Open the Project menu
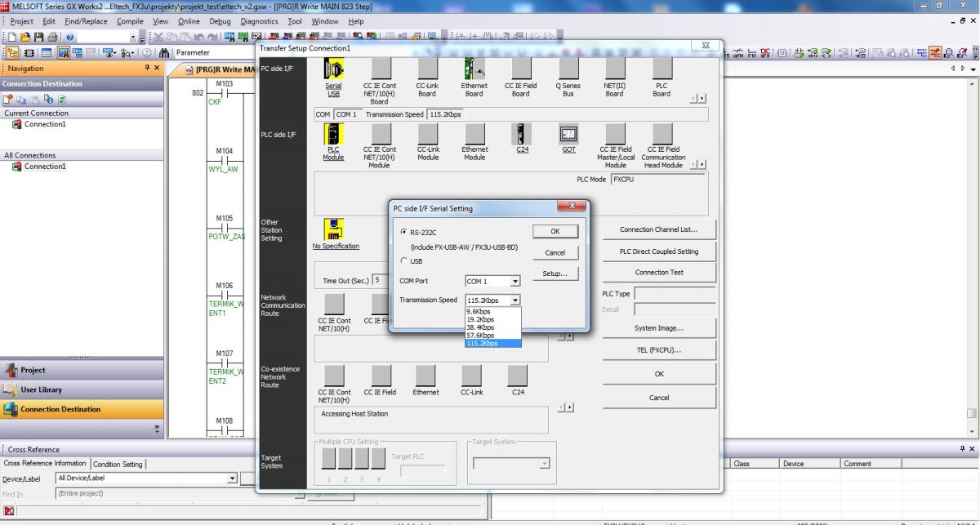Screen dimensions: 980x525 coord(22,21)
